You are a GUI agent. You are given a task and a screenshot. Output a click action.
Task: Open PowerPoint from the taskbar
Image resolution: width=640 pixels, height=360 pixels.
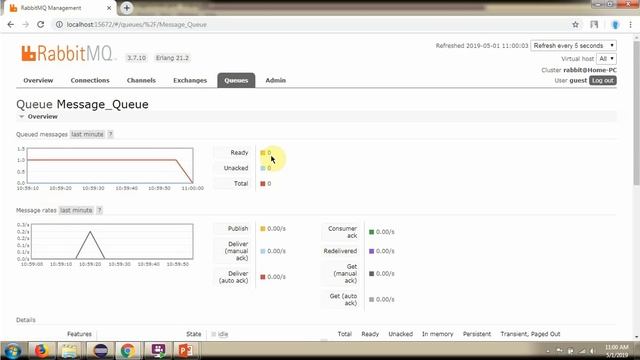coord(185,351)
